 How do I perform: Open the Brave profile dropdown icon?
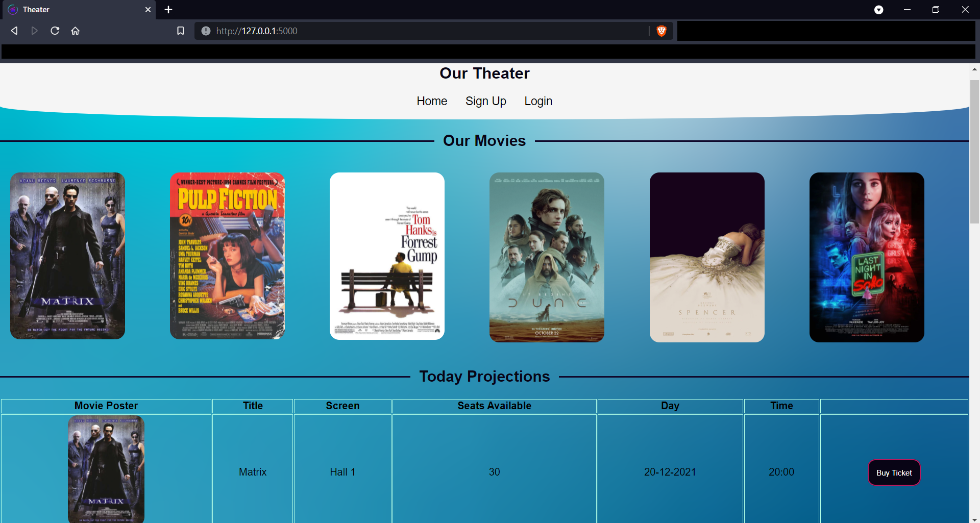point(878,10)
